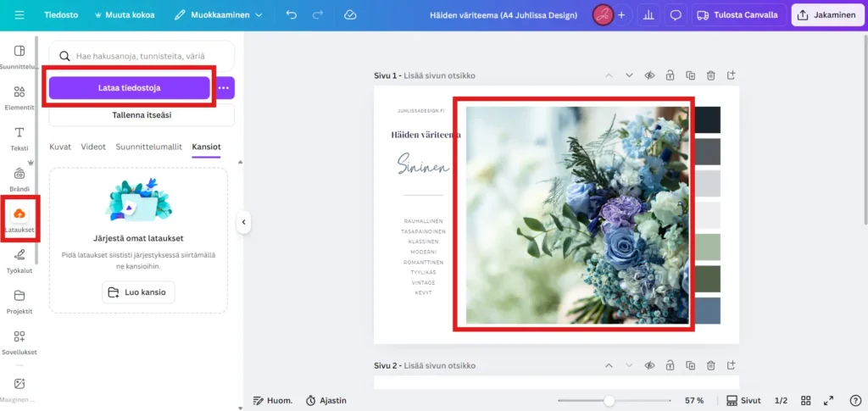
Task: Open the Työkalut sidebar panel
Action: pyautogui.click(x=19, y=261)
